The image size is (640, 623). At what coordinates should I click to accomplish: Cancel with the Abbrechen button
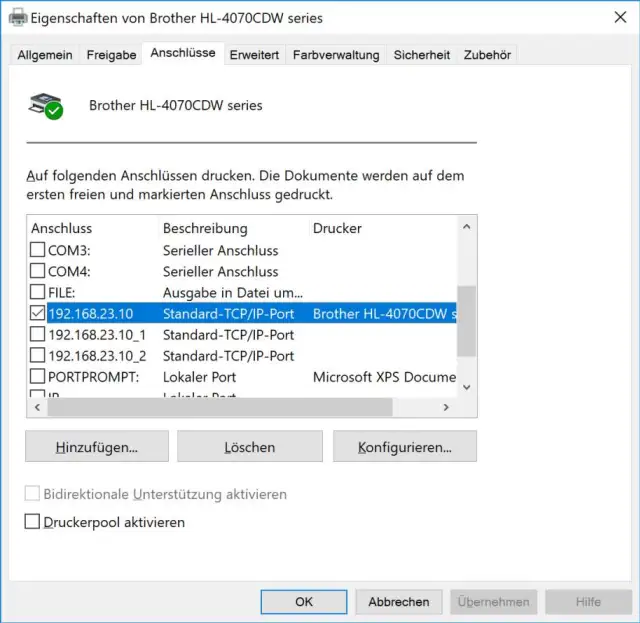pyautogui.click(x=399, y=602)
